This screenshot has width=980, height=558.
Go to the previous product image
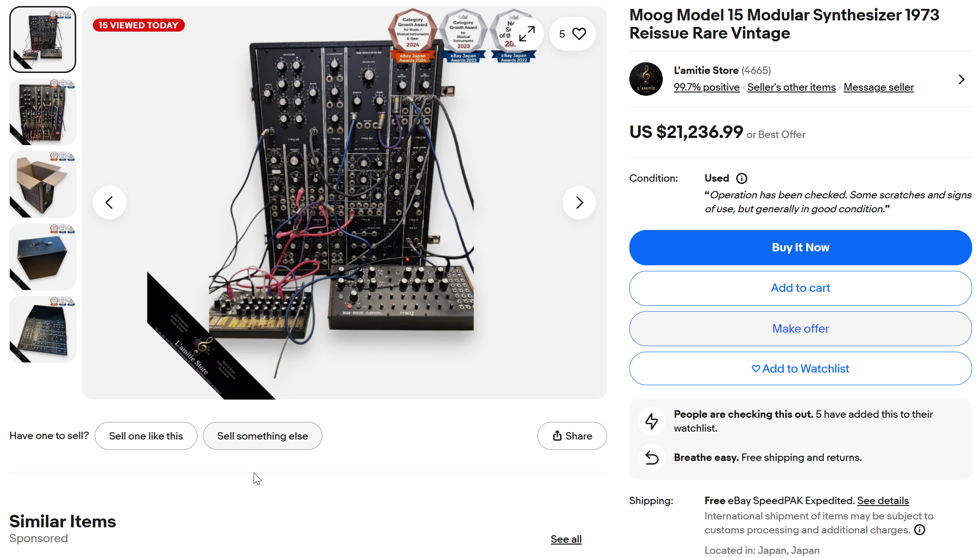[110, 203]
